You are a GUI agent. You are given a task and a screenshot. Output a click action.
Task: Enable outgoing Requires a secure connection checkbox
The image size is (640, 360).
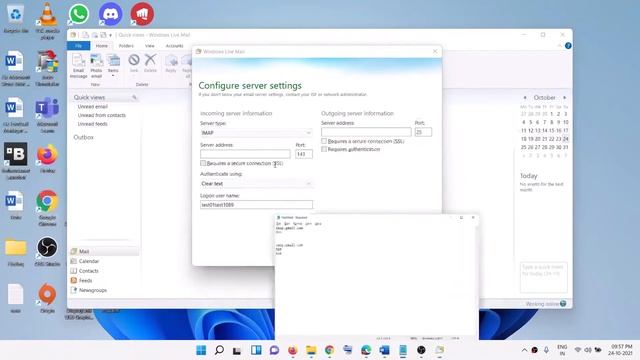(324, 141)
